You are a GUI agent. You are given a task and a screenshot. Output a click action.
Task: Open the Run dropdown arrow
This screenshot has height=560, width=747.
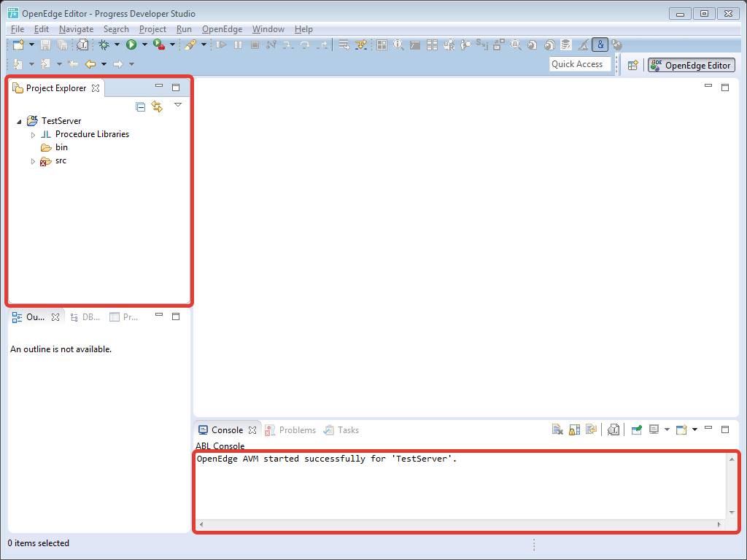144,44
